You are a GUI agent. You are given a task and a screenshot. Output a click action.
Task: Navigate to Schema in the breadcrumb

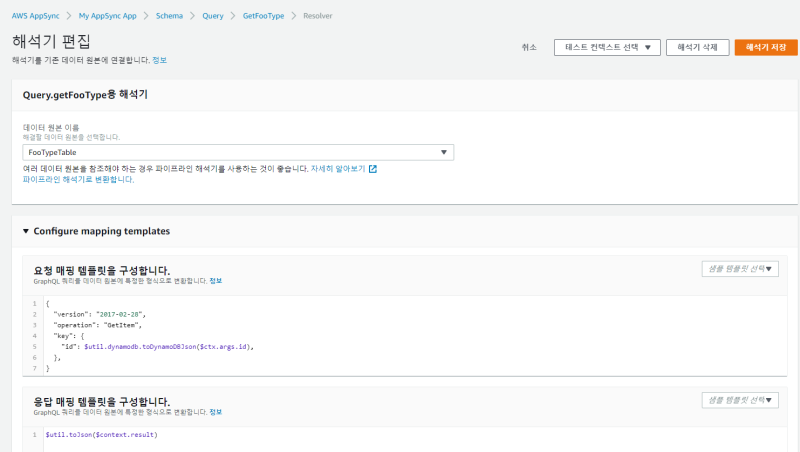[x=169, y=17]
